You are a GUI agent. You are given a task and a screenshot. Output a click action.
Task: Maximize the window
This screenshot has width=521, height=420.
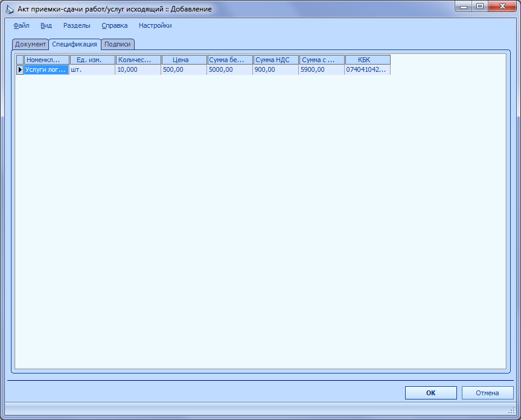tap(480, 6)
